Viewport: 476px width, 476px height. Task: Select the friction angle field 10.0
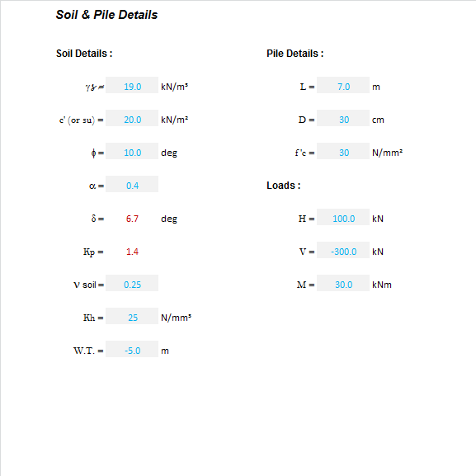132,151
